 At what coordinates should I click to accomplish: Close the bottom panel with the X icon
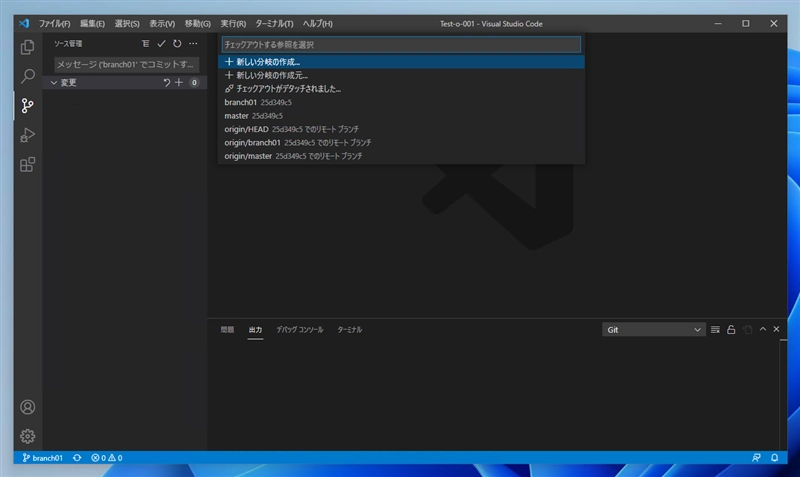(777, 330)
